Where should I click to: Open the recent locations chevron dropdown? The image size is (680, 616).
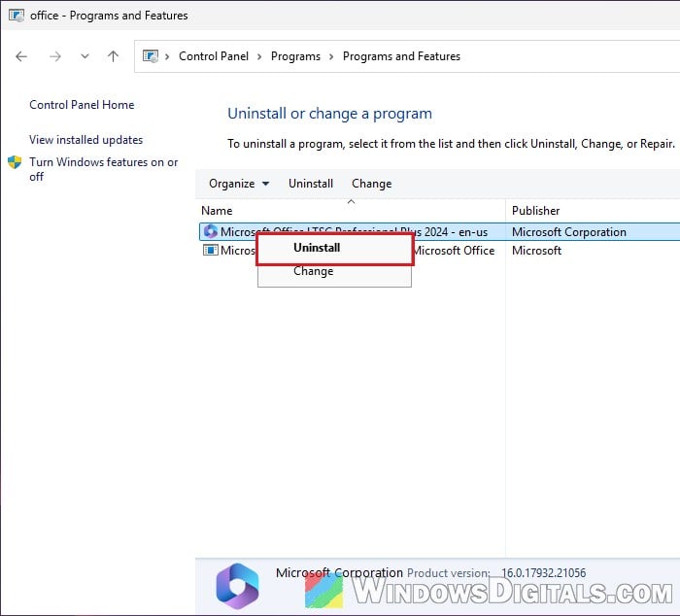pyautogui.click(x=85, y=56)
